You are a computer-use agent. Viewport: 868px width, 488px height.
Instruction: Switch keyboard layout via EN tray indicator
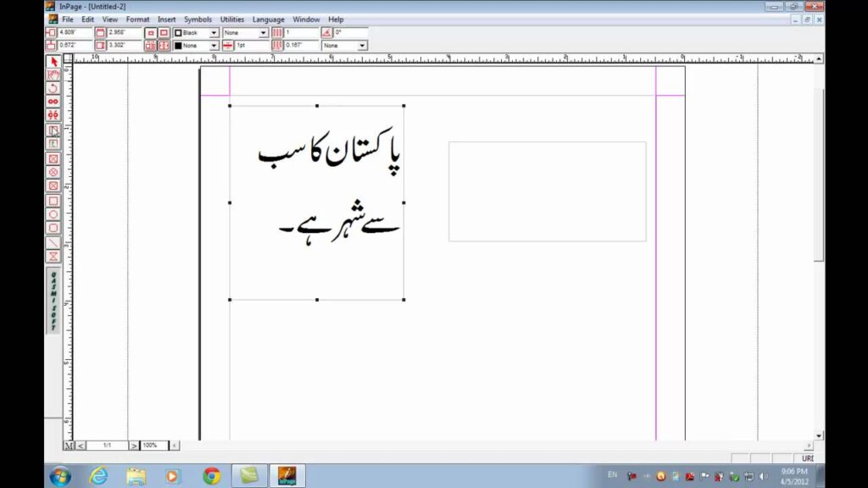pyautogui.click(x=612, y=475)
